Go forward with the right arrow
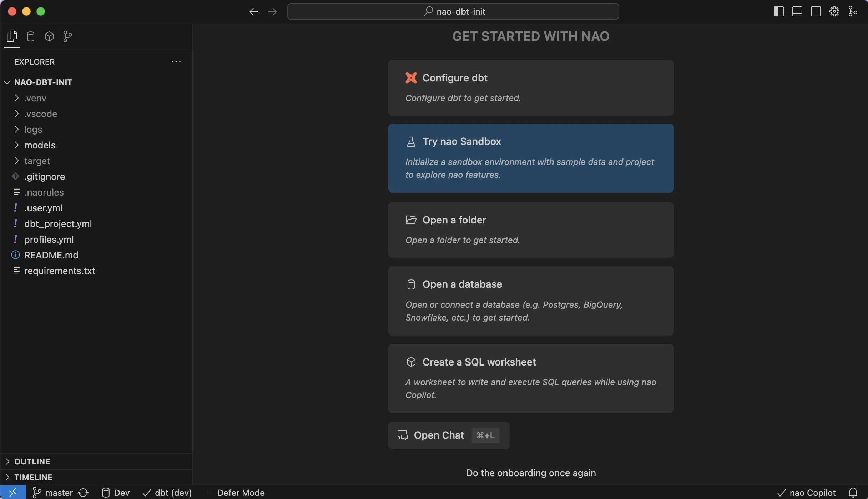 (272, 12)
